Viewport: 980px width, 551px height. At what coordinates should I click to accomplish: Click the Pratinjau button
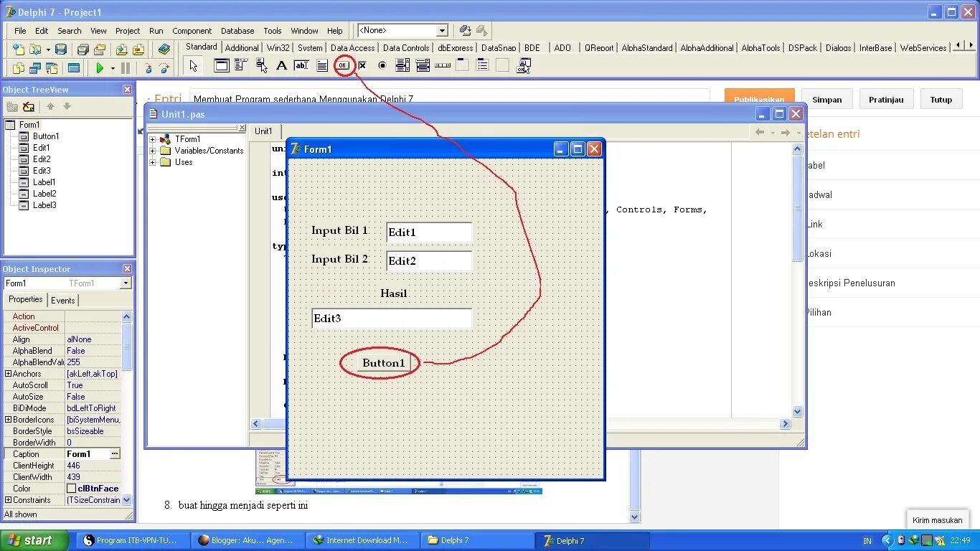pyautogui.click(x=887, y=99)
